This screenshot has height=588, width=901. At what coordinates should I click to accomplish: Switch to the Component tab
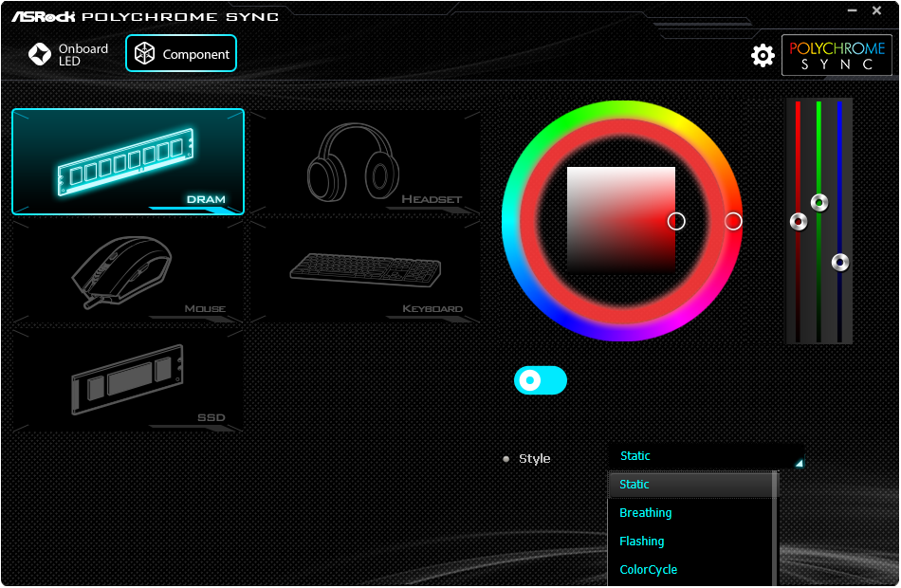[181, 53]
